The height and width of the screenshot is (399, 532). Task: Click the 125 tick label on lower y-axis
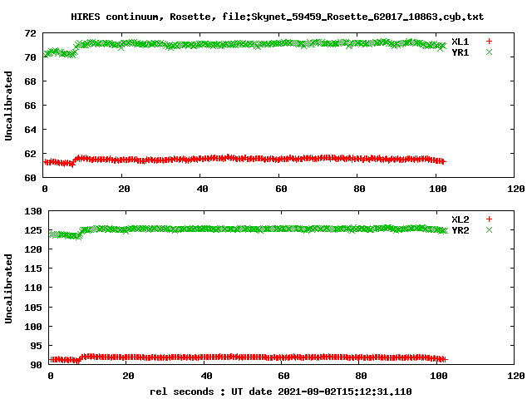(x=33, y=230)
